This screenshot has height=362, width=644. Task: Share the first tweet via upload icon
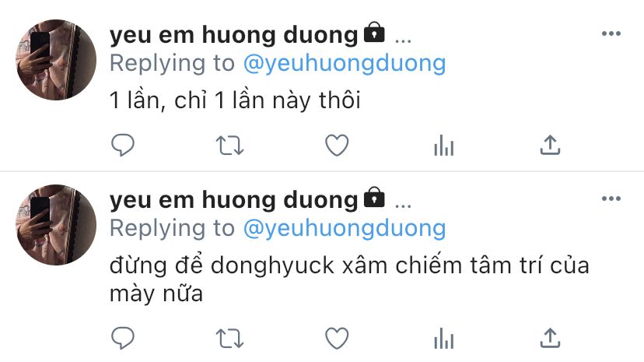pos(551,145)
